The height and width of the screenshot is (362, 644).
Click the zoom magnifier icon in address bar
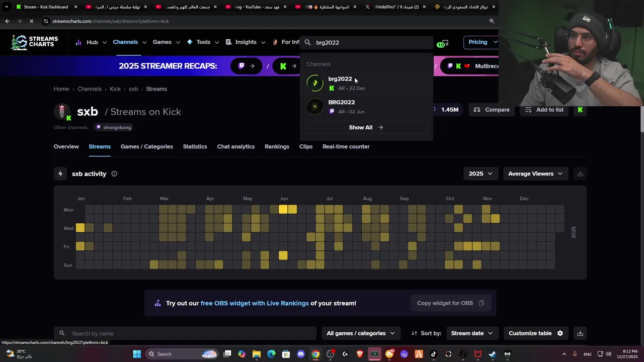click(x=492, y=21)
